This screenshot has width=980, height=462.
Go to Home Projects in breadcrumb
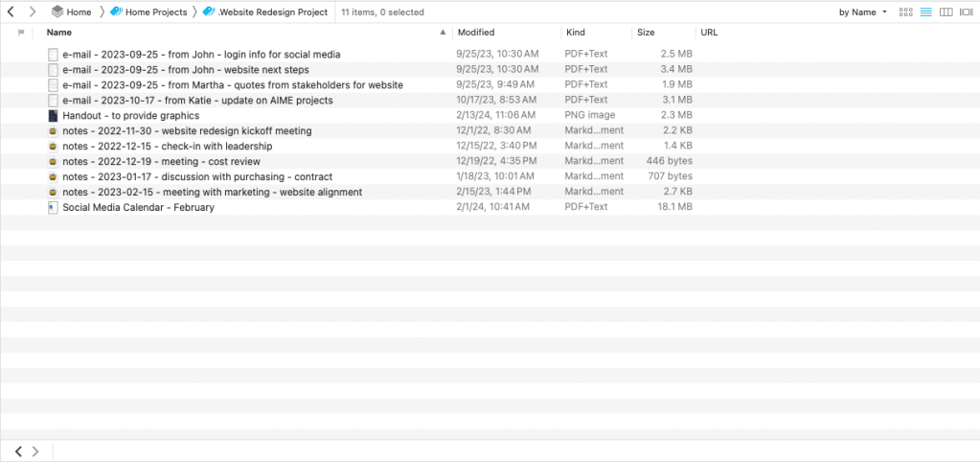[148, 12]
